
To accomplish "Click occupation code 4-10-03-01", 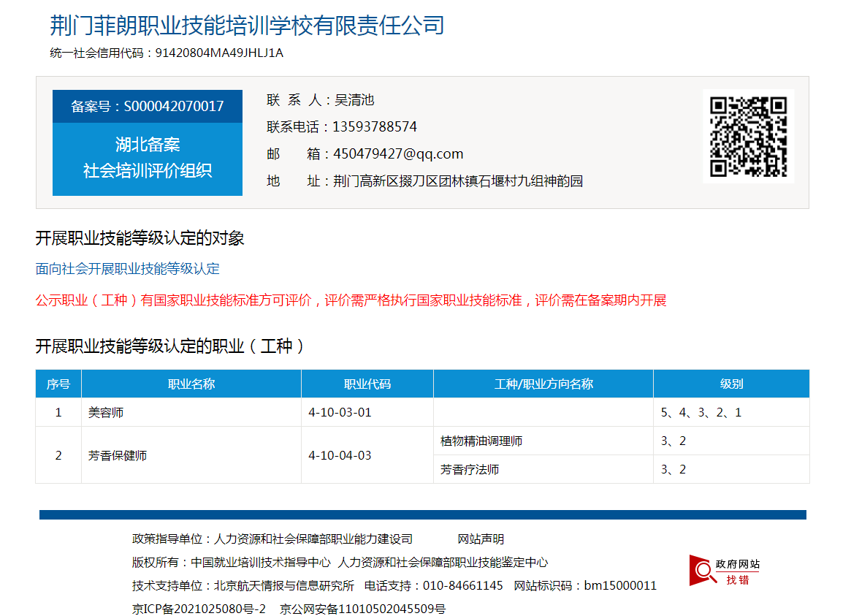I will (340, 412).
